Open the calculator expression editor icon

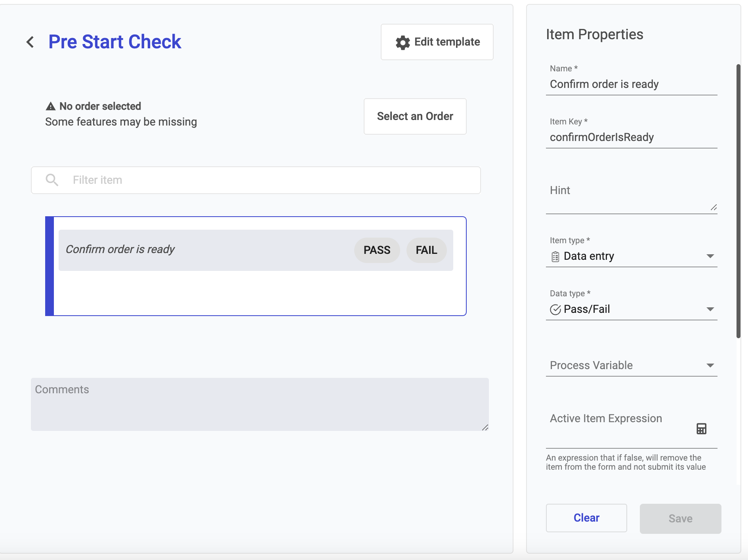pos(701,429)
